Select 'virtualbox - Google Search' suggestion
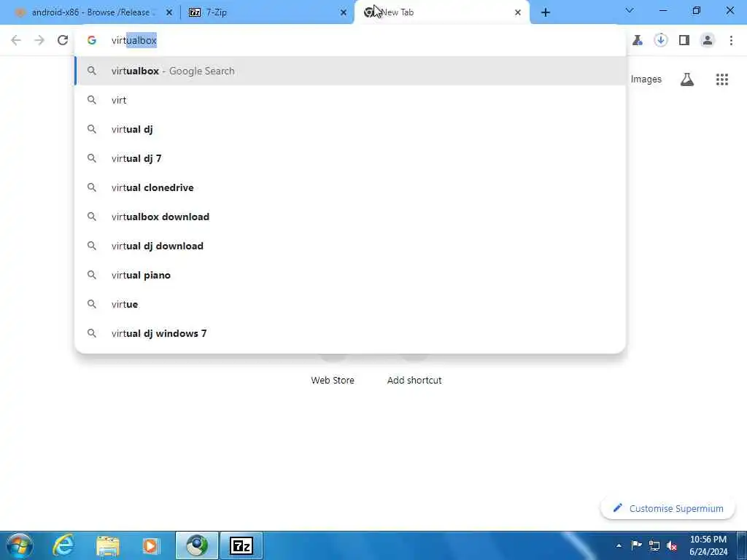The width and height of the screenshot is (747, 560). coord(350,71)
